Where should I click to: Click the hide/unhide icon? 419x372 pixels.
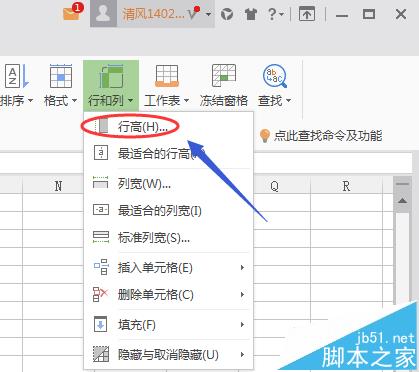click(x=101, y=354)
